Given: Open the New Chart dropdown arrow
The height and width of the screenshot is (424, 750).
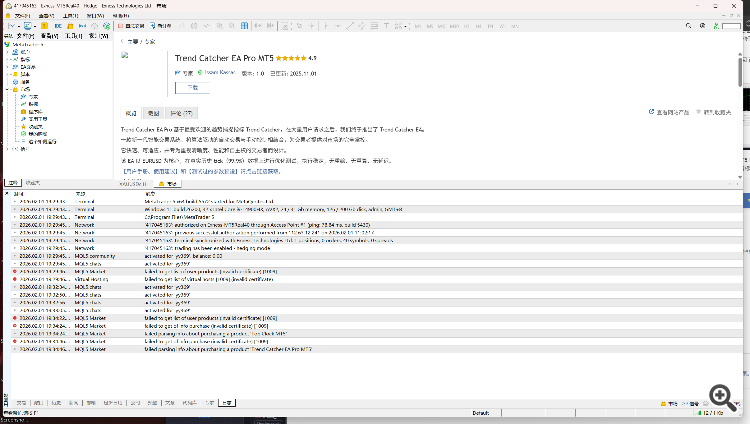Looking at the screenshot, I should [18, 26].
